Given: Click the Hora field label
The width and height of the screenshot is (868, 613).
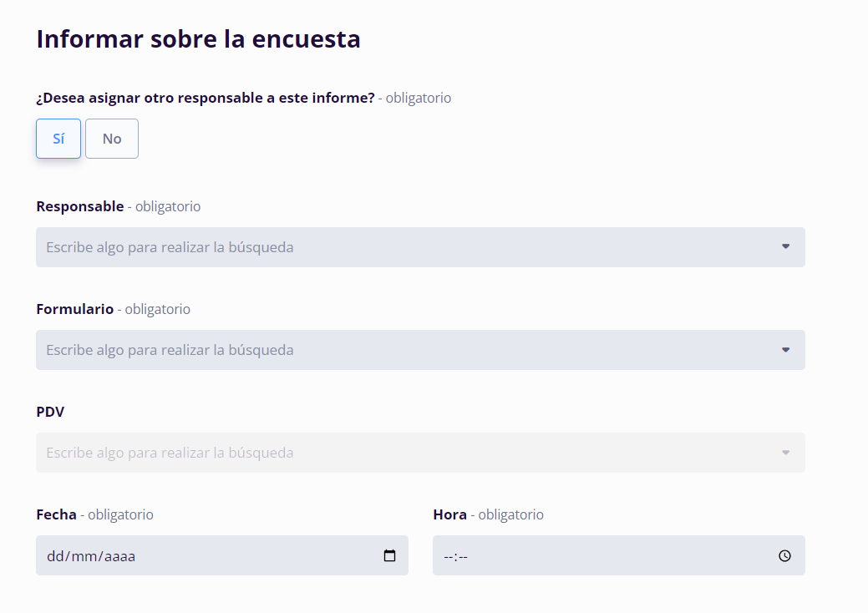Looking at the screenshot, I should [449, 514].
